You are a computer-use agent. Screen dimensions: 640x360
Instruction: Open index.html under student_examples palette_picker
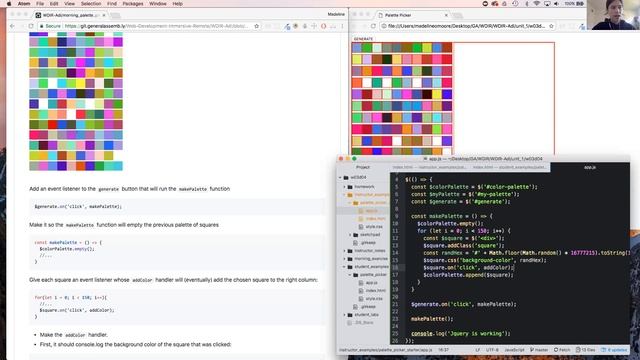click(x=372, y=291)
